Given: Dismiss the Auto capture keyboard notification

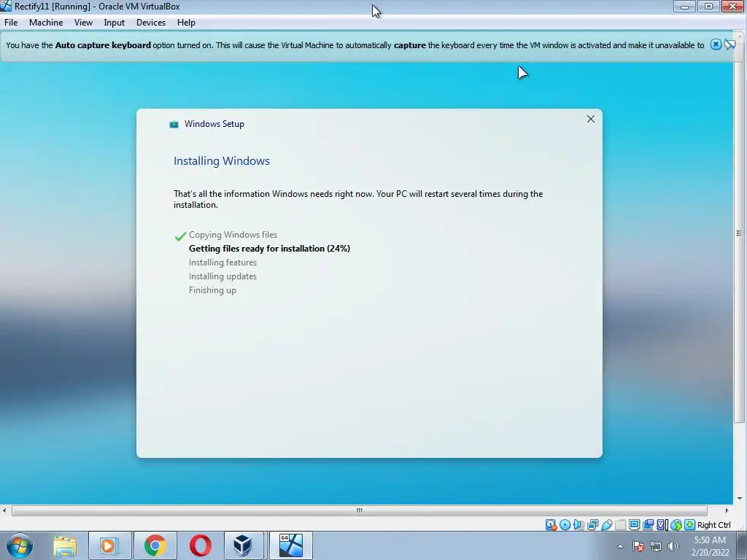Looking at the screenshot, I should (x=716, y=44).
